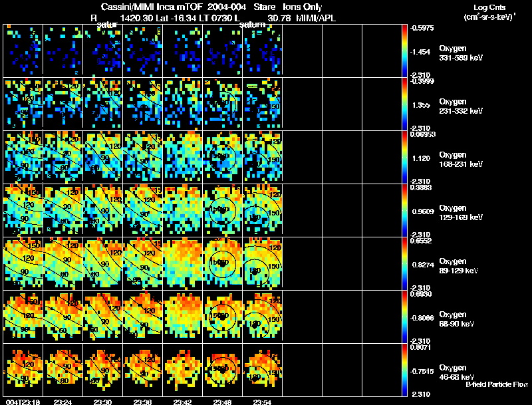The height and width of the screenshot is (405, 532).
Task: Click the Oxygen 68-90 keV color bar
Action: pyautogui.click(x=404, y=317)
